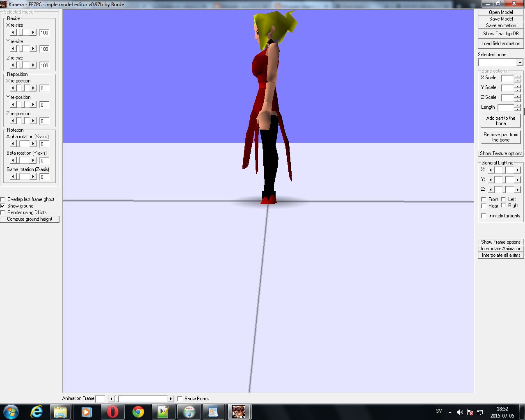Click the Save Model button
Screen dimensions: 525x420
click(501, 19)
